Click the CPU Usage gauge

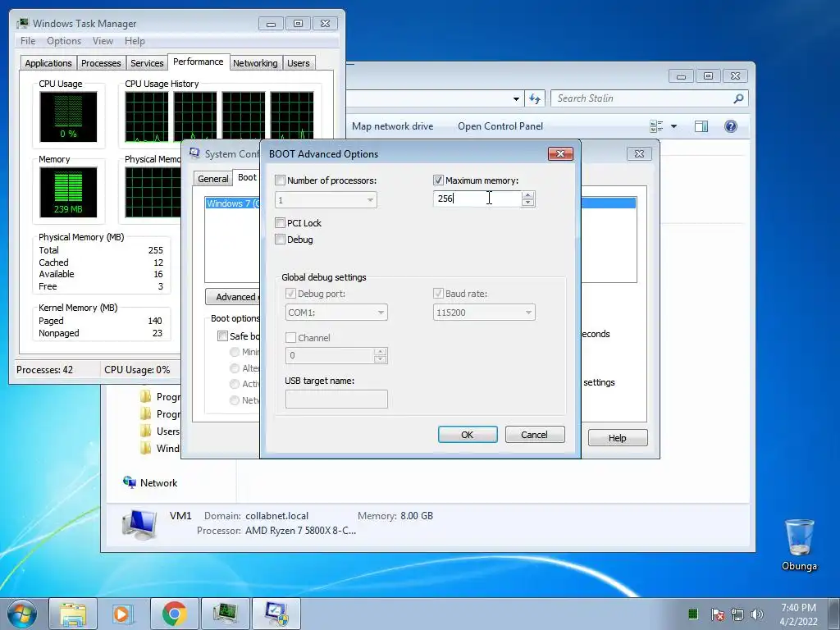click(68, 116)
